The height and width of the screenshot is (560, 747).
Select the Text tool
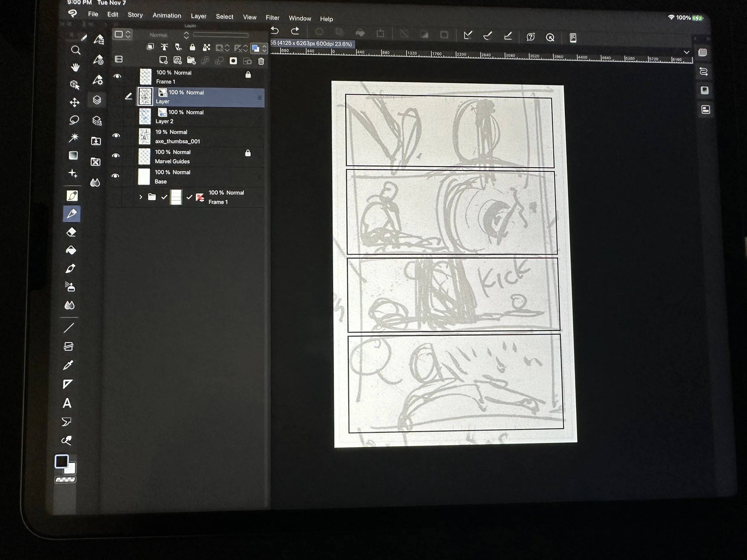point(67,403)
